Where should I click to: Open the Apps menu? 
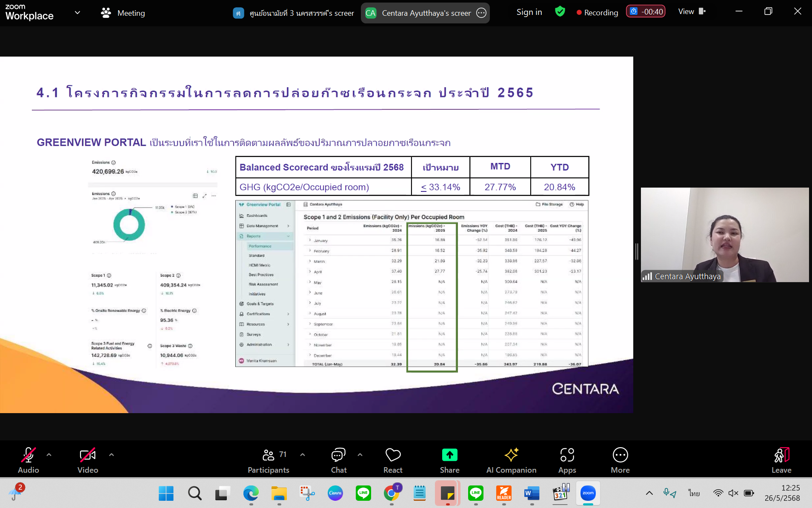[x=567, y=460]
